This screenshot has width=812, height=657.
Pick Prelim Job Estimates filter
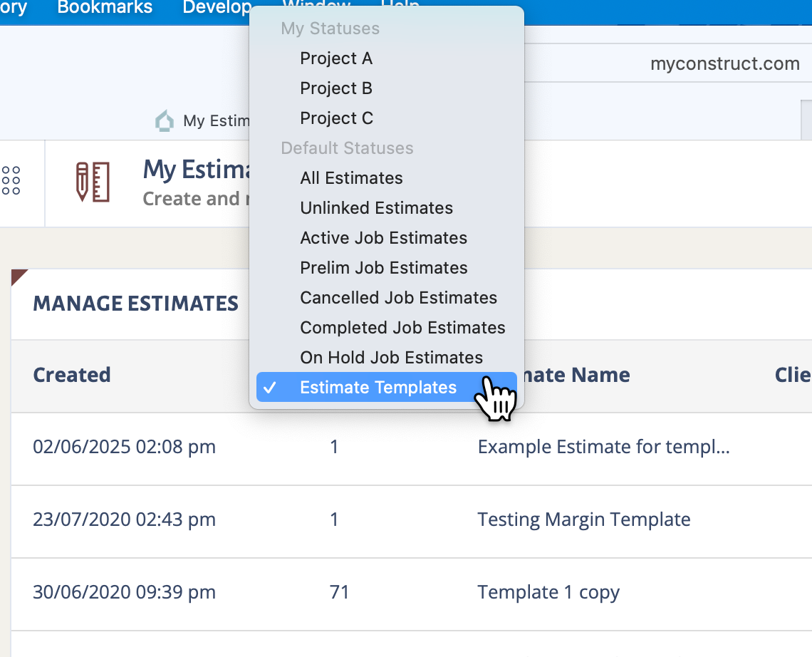(383, 268)
